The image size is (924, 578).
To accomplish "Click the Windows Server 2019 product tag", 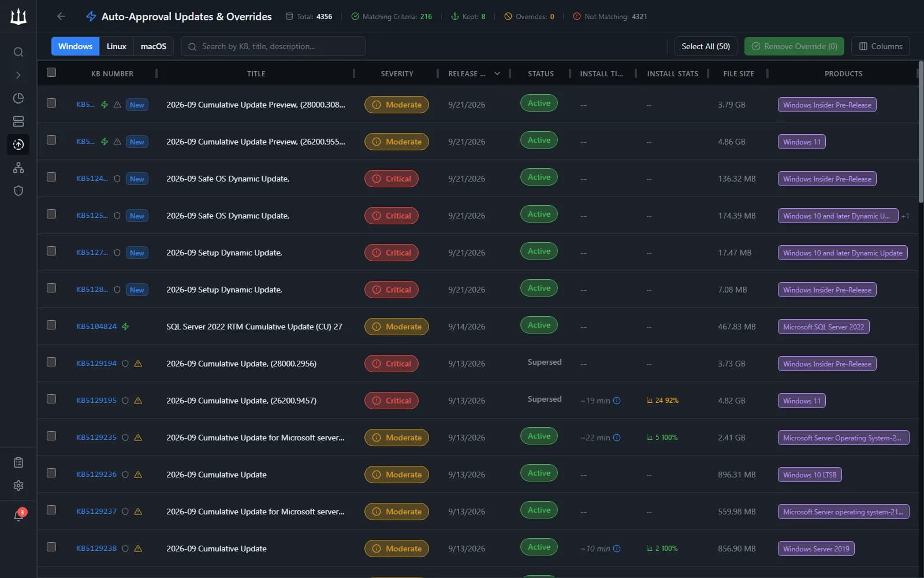I will click(816, 549).
